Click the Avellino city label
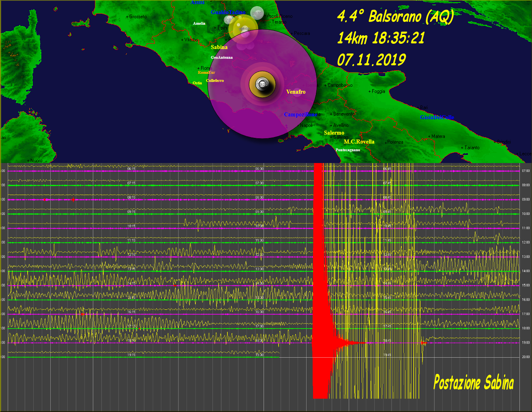 (340, 126)
